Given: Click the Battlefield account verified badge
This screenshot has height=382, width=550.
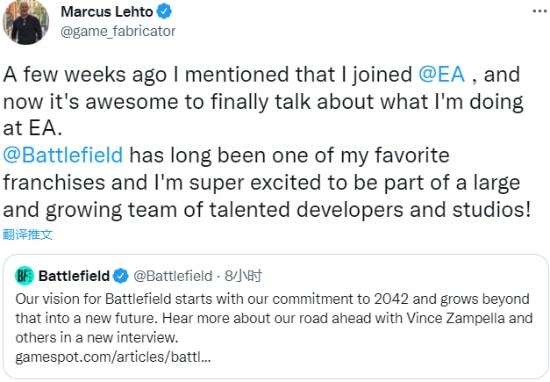Looking at the screenshot, I should tap(121, 276).
